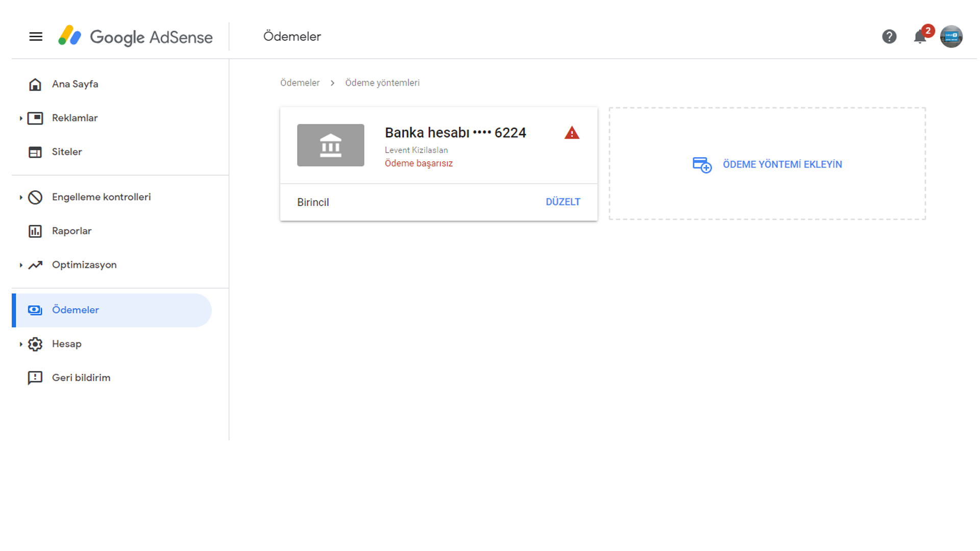The height and width of the screenshot is (551, 980).
Task: Open the help question mark icon
Action: [889, 37]
